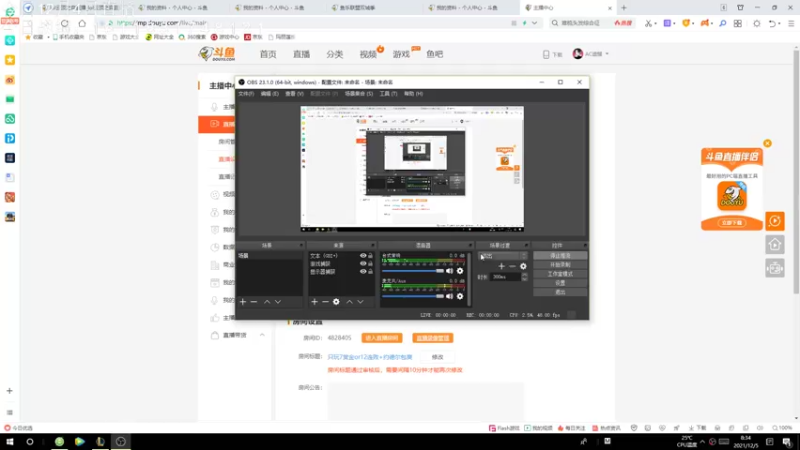
Task: Click the 停止推流 (Stop Streaming) button in OBS
Action: [560, 256]
